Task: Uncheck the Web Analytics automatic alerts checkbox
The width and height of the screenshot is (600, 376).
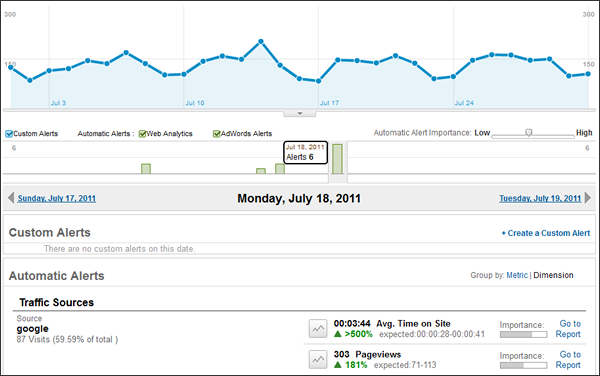Action: point(142,134)
